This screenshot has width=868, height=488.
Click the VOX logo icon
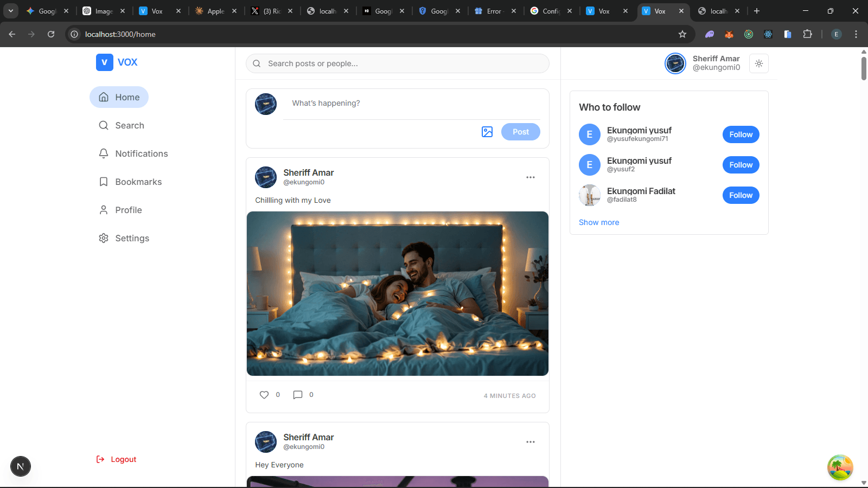[x=105, y=62]
